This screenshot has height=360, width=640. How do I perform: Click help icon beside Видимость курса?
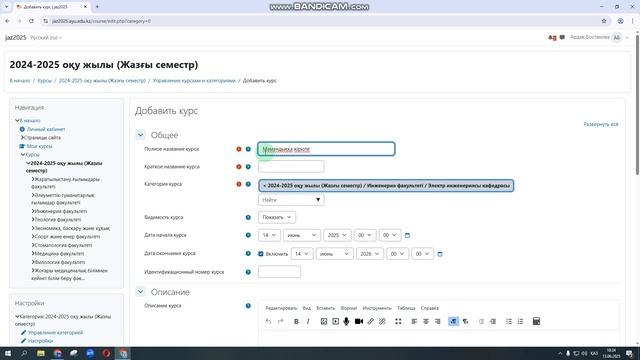pyautogui.click(x=248, y=218)
